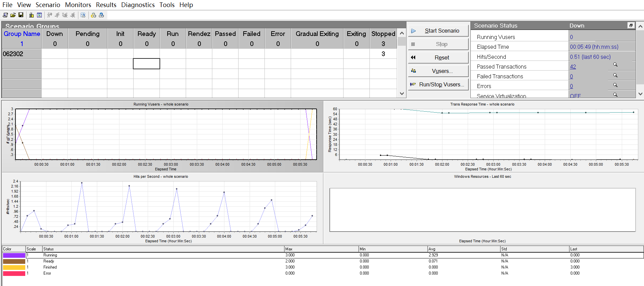This screenshot has width=644, height=286.
Task: Select the brown Ready color swatch
Action: [x=14, y=261]
